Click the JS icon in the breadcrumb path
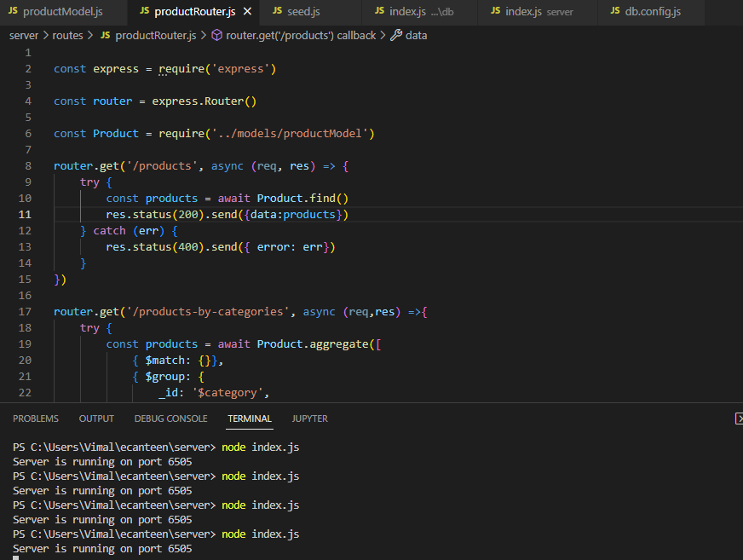The image size is (743, 560). click(106, 36)
